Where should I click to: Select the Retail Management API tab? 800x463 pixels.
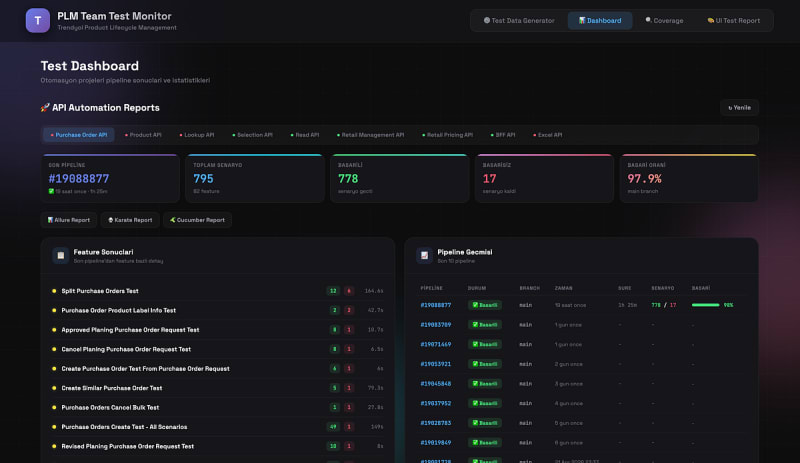click(370, 135)
